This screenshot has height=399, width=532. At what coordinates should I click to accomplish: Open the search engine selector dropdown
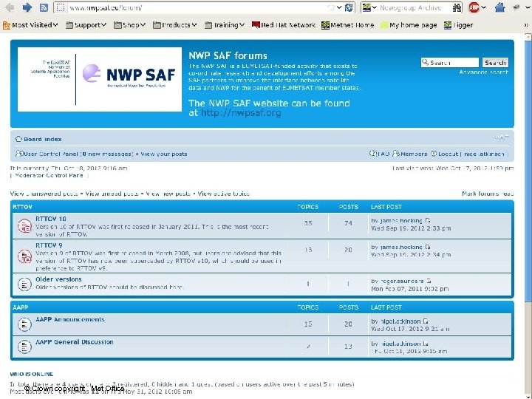pos(369,7)
